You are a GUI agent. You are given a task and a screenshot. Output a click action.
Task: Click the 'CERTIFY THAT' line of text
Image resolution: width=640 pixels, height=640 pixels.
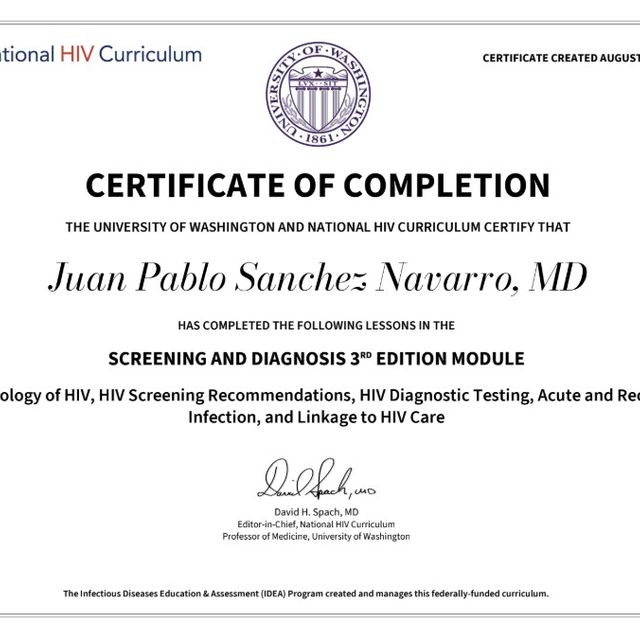coord(318,227)
